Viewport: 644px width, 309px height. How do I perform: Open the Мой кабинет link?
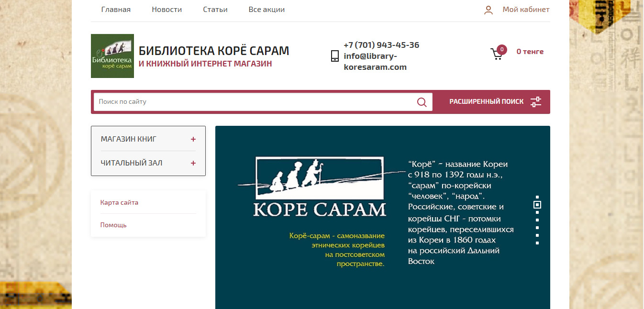point(526,10)
